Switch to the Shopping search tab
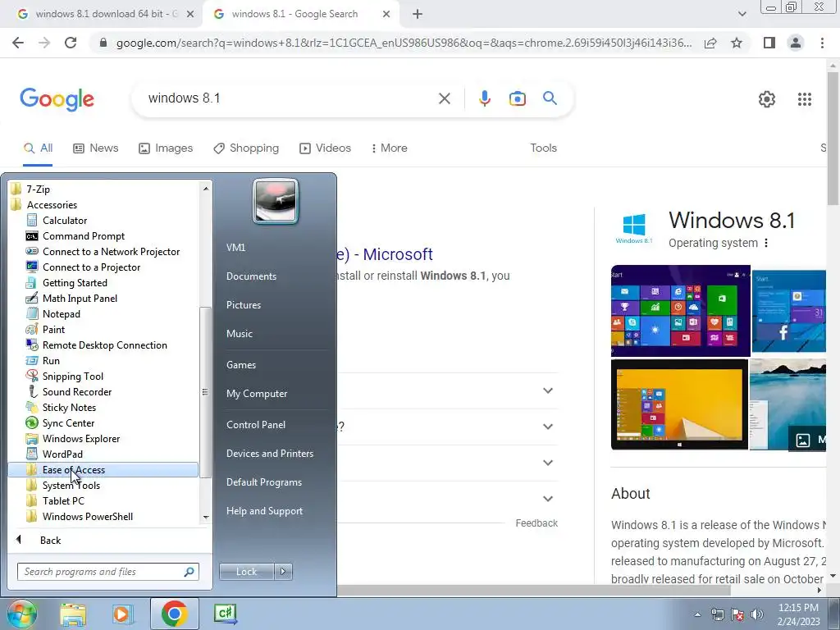Image resolution: width=840 pixels, height=630 pixels. point(246,148)
